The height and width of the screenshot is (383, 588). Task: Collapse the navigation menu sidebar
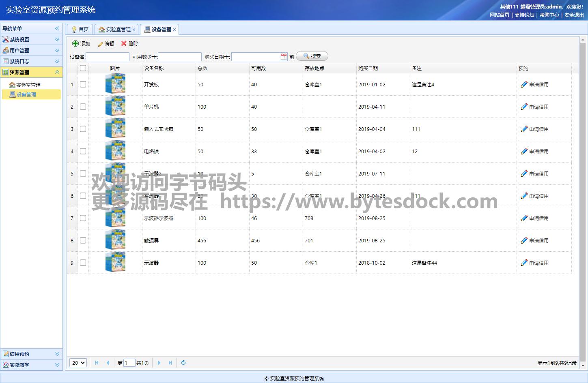57,28
